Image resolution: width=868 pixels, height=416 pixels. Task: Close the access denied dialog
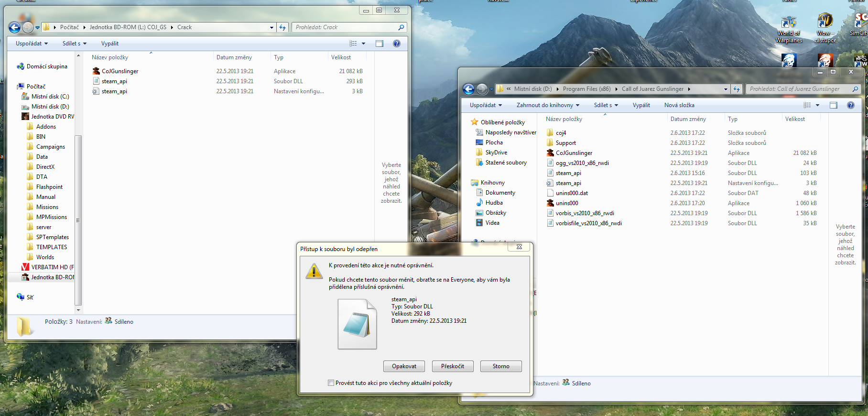click(x=519, y=247)
